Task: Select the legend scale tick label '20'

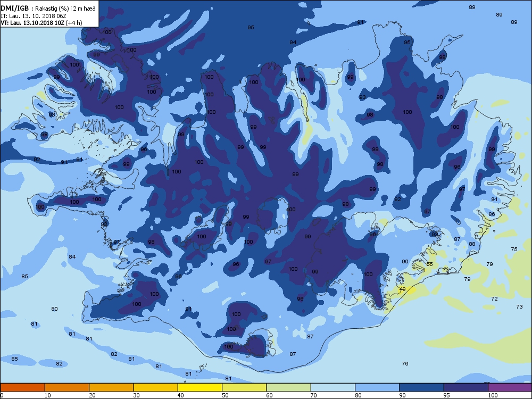Action: click(92, 395)
